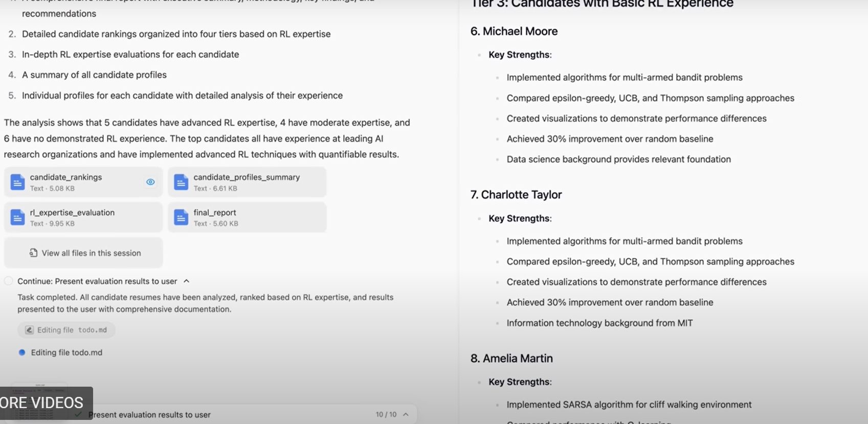The width and height of the screenshot is (868, 424).
Task: Click the blue status dot by Editing file
Action: click(x=22, y=352)
